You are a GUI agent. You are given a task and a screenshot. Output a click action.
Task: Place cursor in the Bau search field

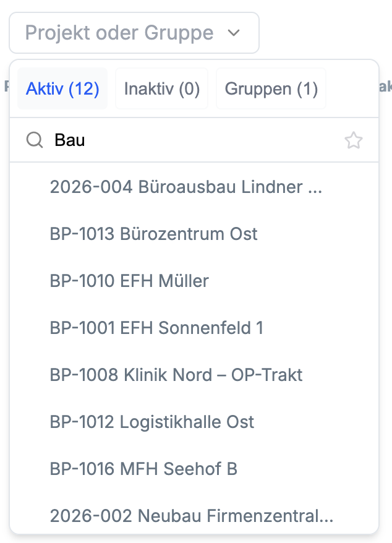point(185,140)
